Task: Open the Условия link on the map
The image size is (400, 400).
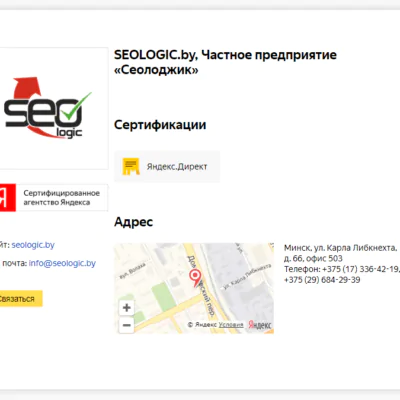Action: tap(231, 324)
